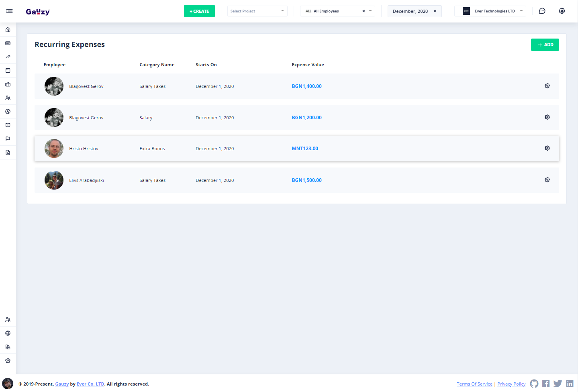The image size is (578, 392).
Task: Open the home dashboard sidebar icon
Action: pyautogui.click(x=8, y=30)
